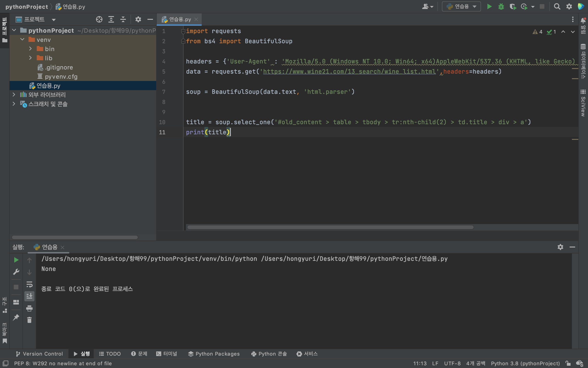Expand the bin folder
588x368 pixels.
(30, 49)
